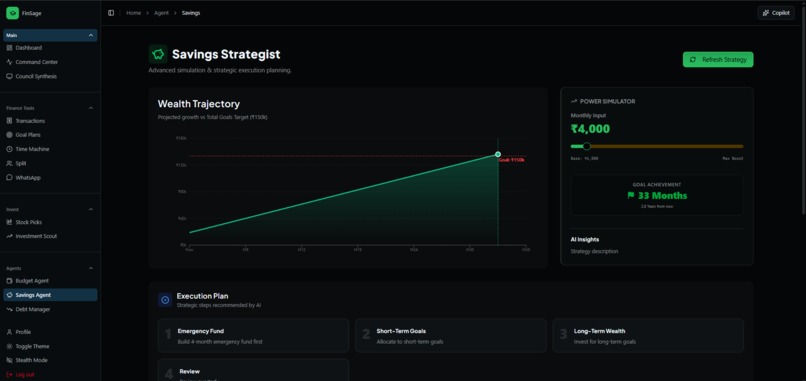Collapse the Invest section chevron

click(x=91, y=209)
